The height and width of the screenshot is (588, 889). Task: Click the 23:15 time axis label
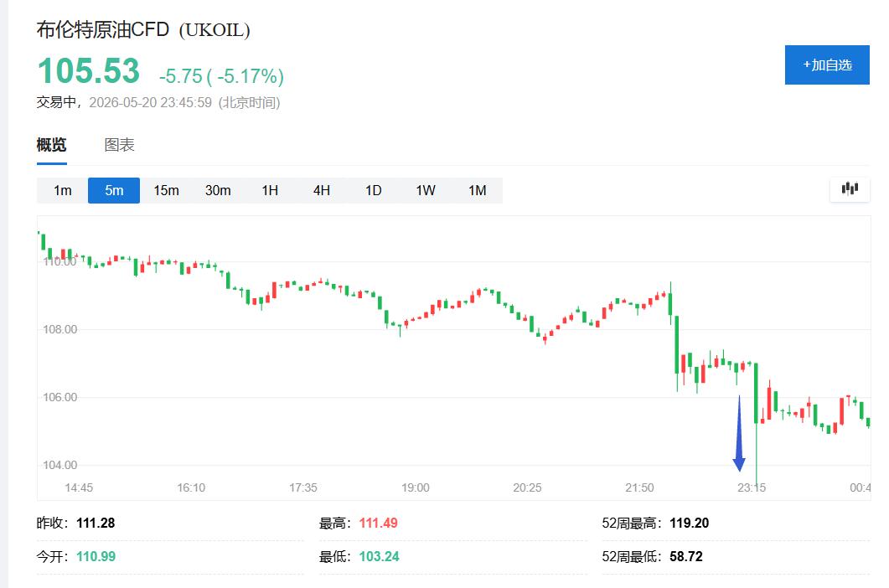[x=752, y=487]
